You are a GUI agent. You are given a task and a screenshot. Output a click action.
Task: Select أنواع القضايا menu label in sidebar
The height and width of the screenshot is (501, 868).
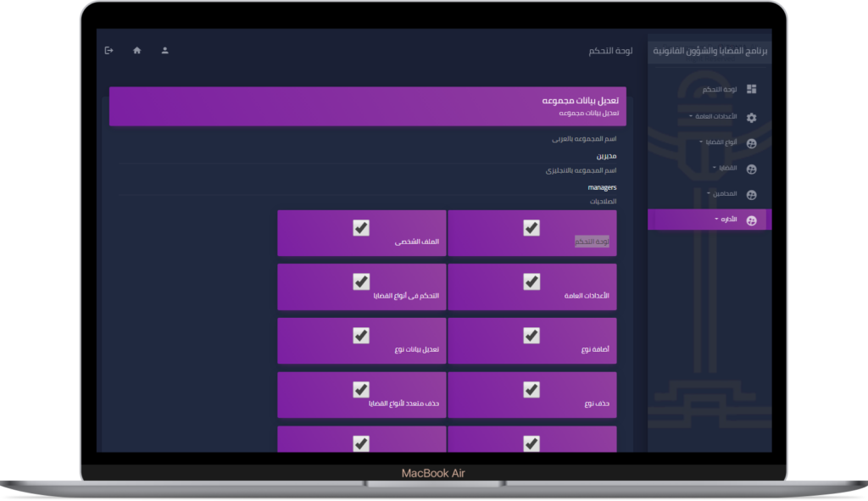(723, 142)
